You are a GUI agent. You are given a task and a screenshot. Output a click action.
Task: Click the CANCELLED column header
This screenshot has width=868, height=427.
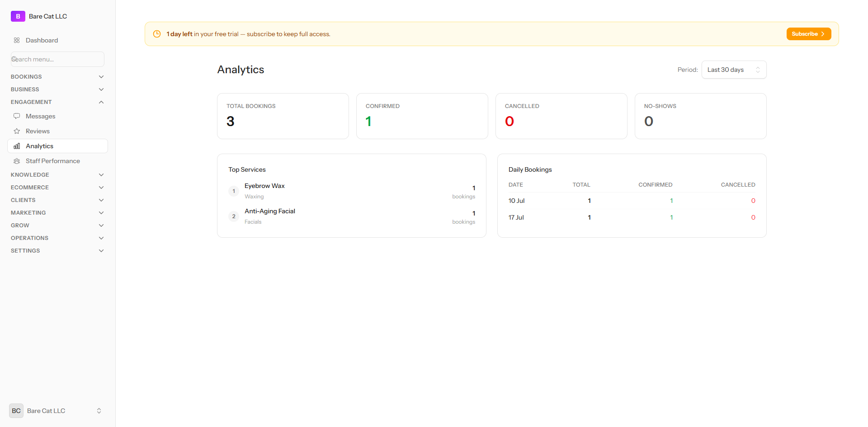point(738,185)
